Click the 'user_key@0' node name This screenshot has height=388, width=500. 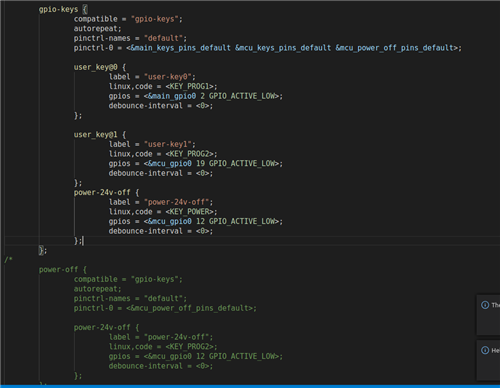(x=96, y=67)
